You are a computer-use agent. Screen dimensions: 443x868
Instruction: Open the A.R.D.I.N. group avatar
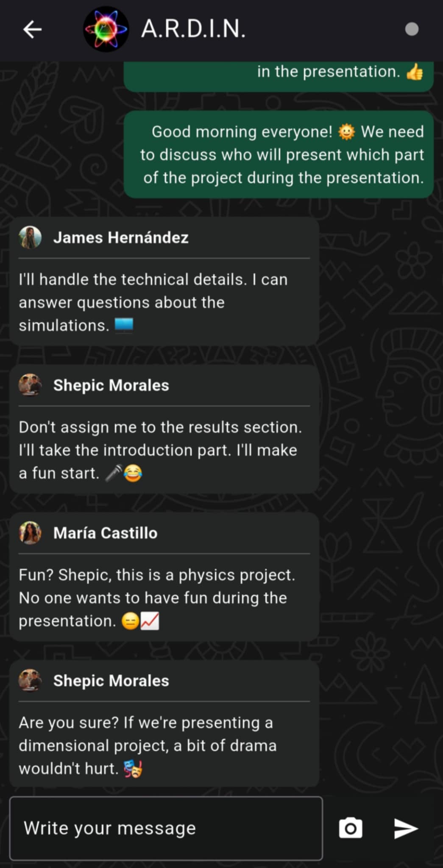click(x=106, y=29)
